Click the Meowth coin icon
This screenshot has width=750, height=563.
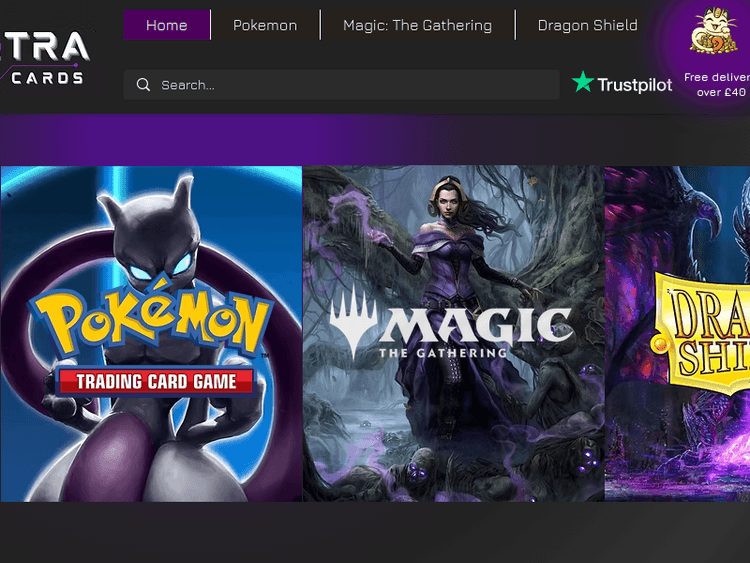tap(713, 34)
